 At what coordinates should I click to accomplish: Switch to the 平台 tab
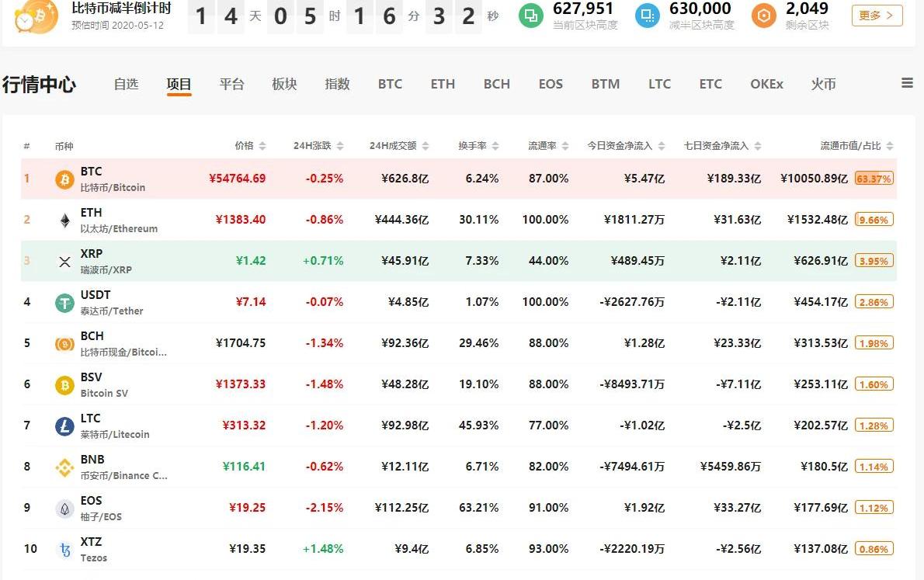pyautogui.click(x=231, y=84)
